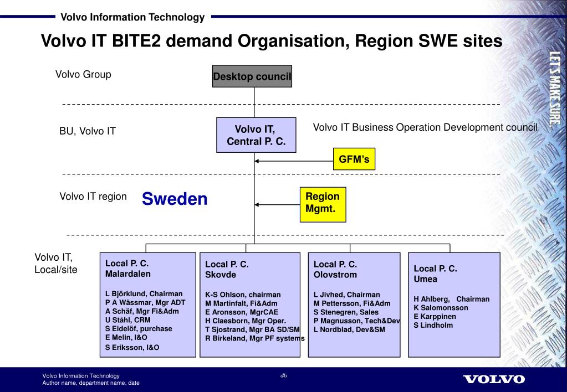The image size is (567, 392).
Task: Select the Volvo IT, Local/site label
Action: click(55, 264)
